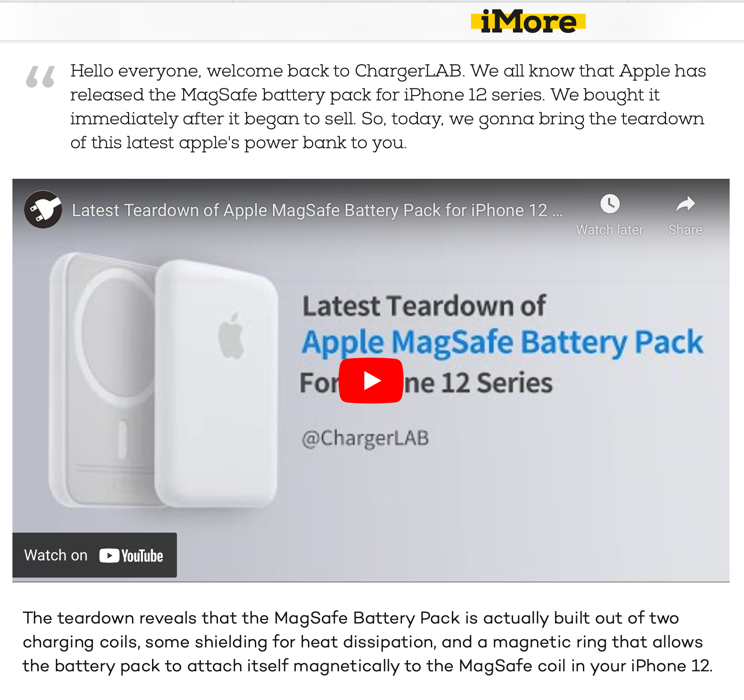Click the @ChargerLAB handle in thumbnail

365,438
